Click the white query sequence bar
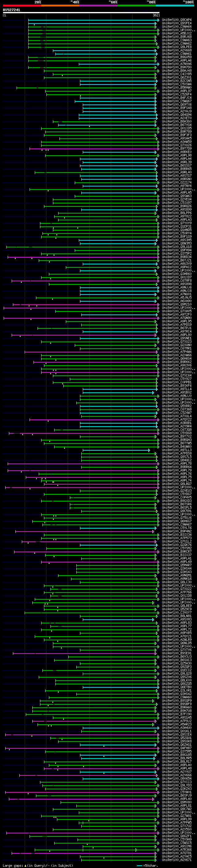This screenshot has width=197, height=868. (81, 12)
